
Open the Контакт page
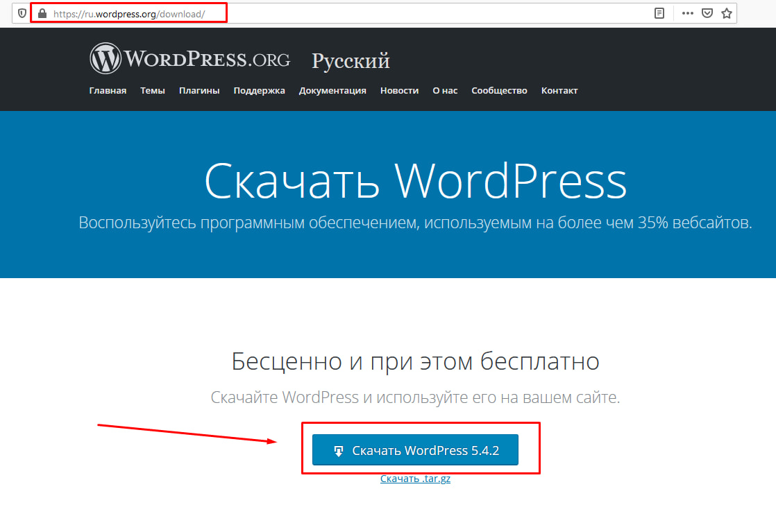click(559, 90)
